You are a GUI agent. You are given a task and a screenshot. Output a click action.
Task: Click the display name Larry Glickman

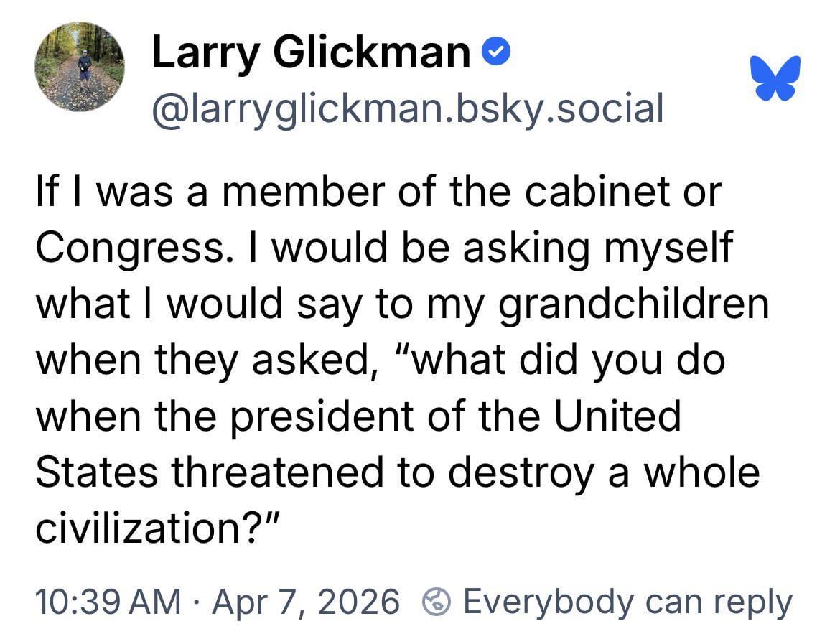coord(311,52)
